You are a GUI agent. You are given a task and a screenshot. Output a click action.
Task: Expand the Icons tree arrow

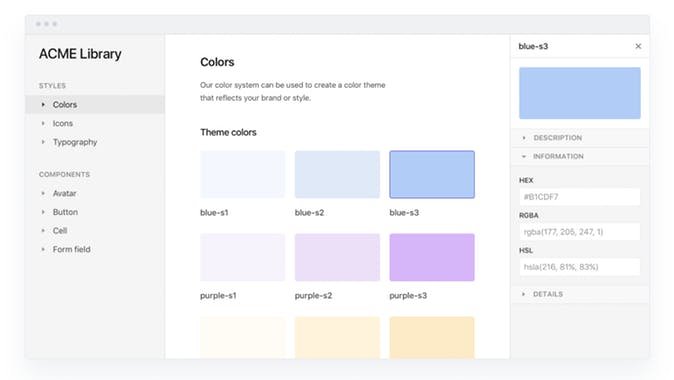[x=43, y=123]
